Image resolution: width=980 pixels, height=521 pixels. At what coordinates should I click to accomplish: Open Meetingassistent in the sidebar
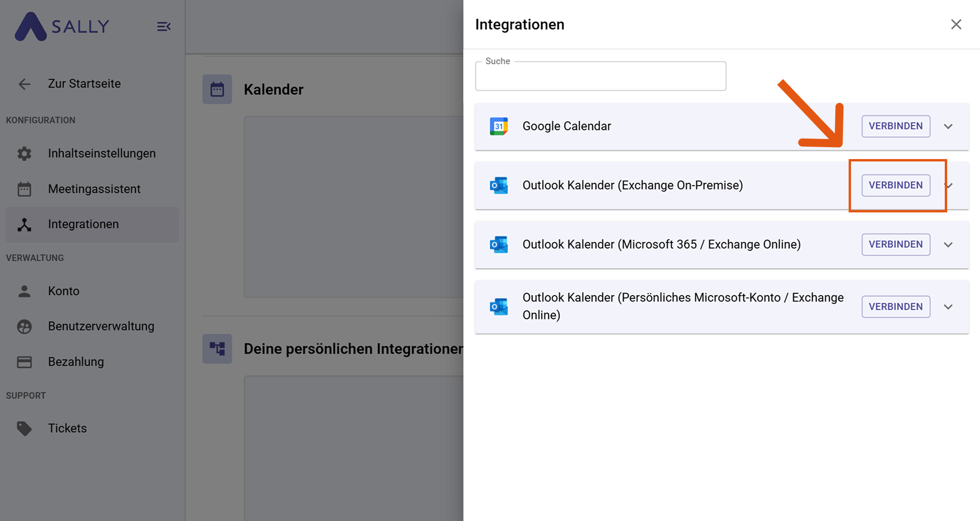pyautogui.click(x=94, y=189)
